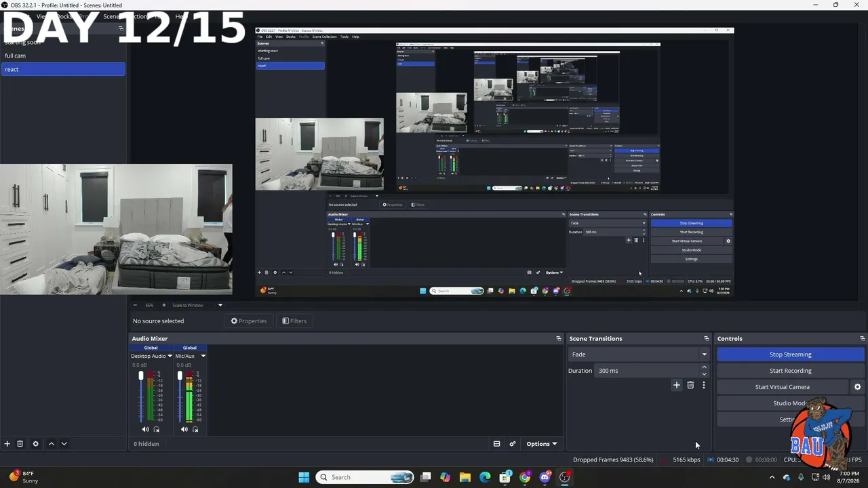This screenshot has width=868, height=488.
Task: Click the Duration 300 ms field
Action: tap(647, 371)
